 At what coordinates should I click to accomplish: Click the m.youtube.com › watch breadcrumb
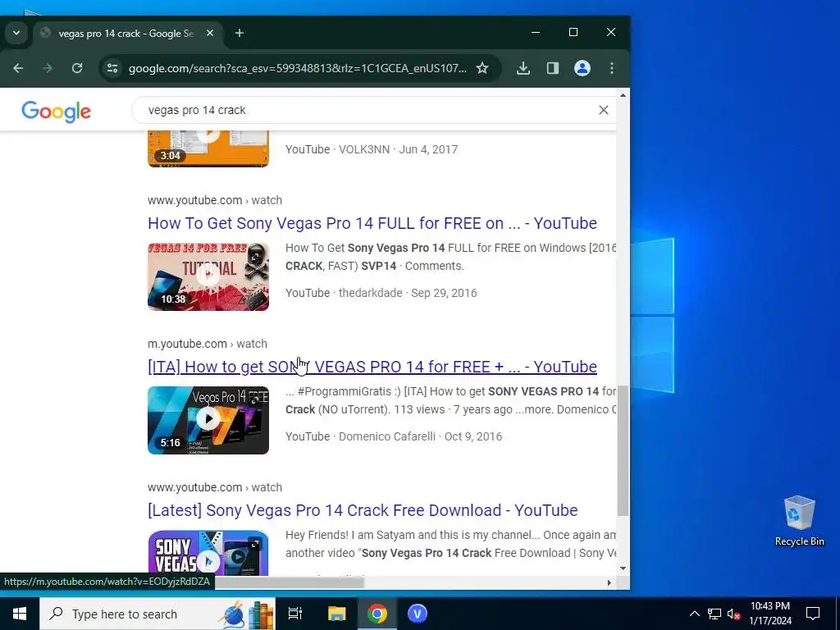[208, 344]
